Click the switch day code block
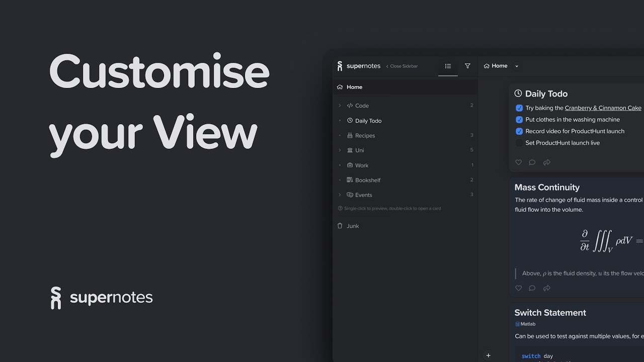 coord(580,354)
